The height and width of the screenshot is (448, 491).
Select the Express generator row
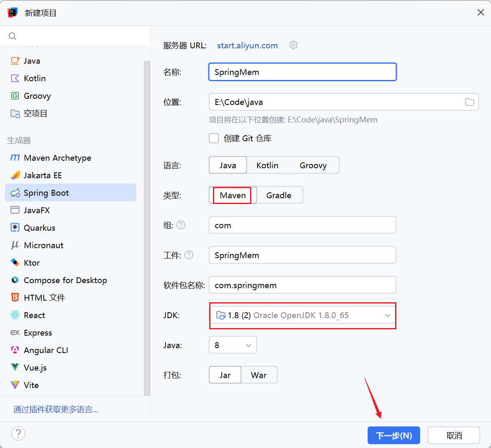click(x=71, y=333)
